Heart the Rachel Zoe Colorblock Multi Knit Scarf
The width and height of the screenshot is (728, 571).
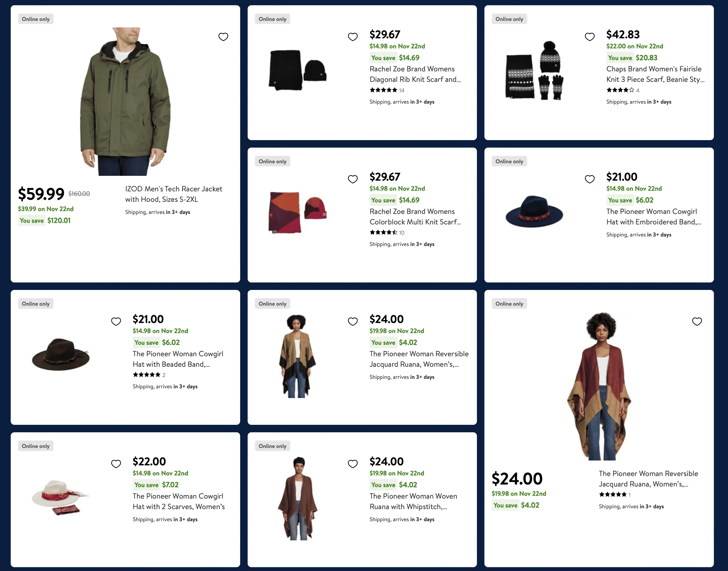pyautogui.click(x=353, y=179)
